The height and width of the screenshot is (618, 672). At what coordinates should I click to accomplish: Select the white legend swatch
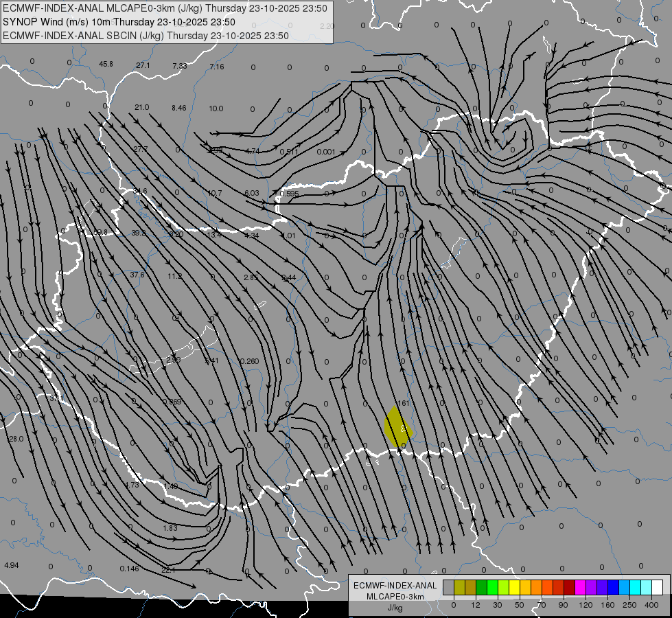[x=657, y=587]
